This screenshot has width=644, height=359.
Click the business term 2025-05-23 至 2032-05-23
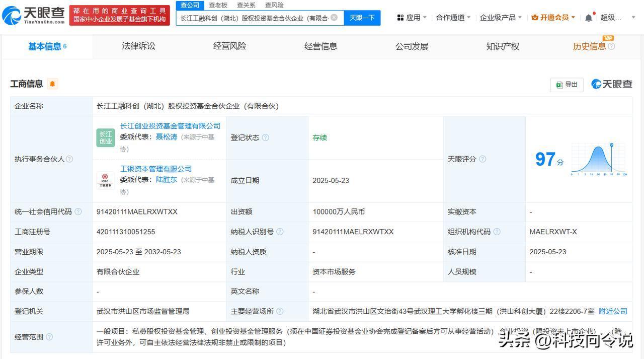pyautogui.click(x=139, y=252)
